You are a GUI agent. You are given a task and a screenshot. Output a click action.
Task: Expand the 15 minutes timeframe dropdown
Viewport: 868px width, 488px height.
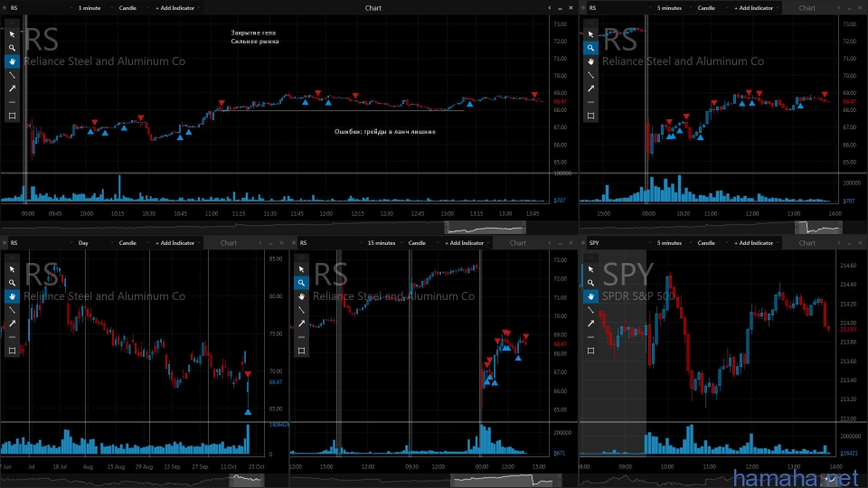pos(383,243)
